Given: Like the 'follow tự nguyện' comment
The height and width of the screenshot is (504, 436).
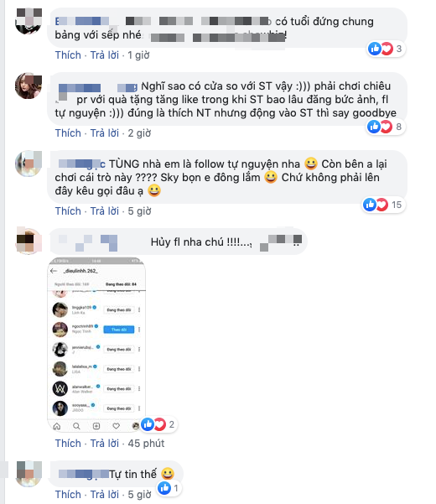Looking at the screenshot, I should point(68,210).
